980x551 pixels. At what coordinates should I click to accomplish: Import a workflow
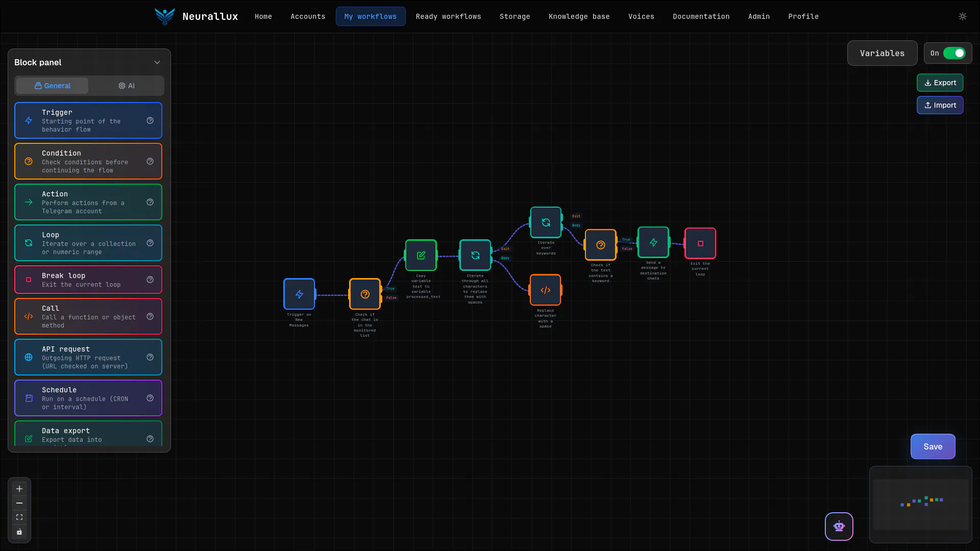tap(940, 105)
